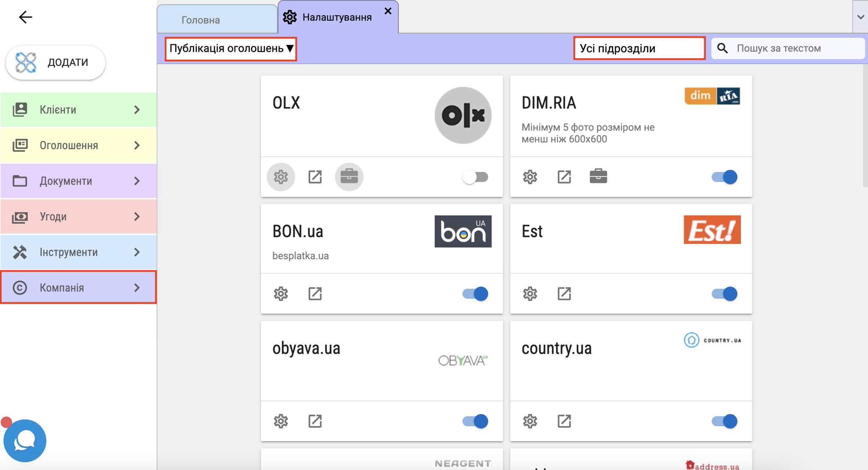868x470 pixels.
Task: Open Оголошення menu item
Action: (x=79, y=145)
